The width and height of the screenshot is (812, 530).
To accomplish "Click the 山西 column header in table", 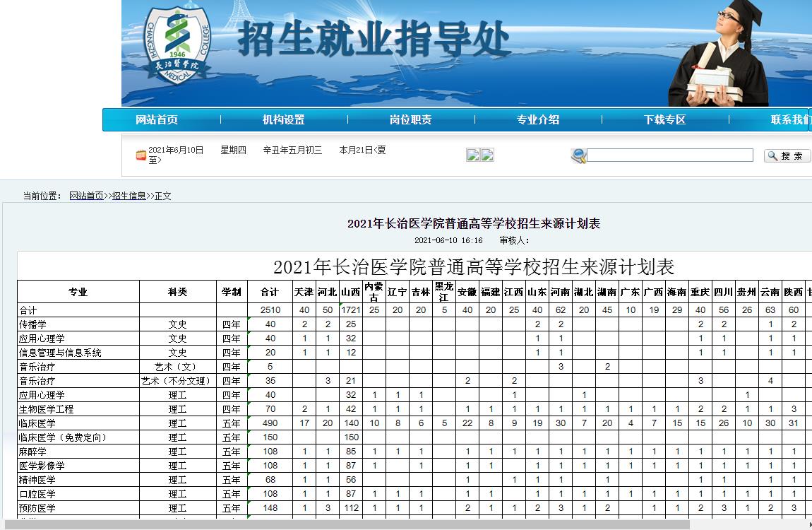I will point(351,292).
